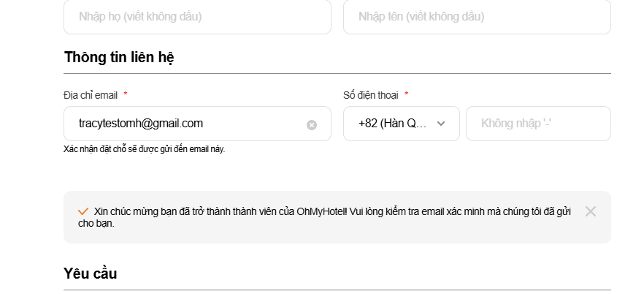
Task: Focus the Nhập tên first name field
Action: pyautogui.click(x=477, y=16)
